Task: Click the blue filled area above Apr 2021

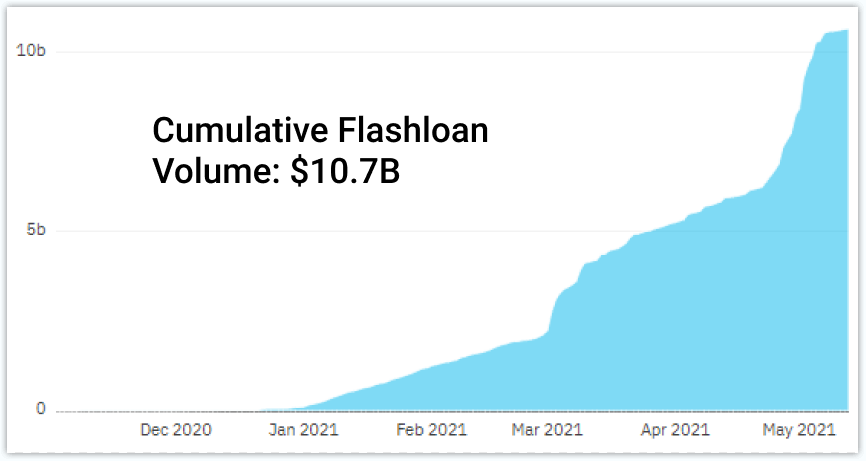Action: point(675,320)
